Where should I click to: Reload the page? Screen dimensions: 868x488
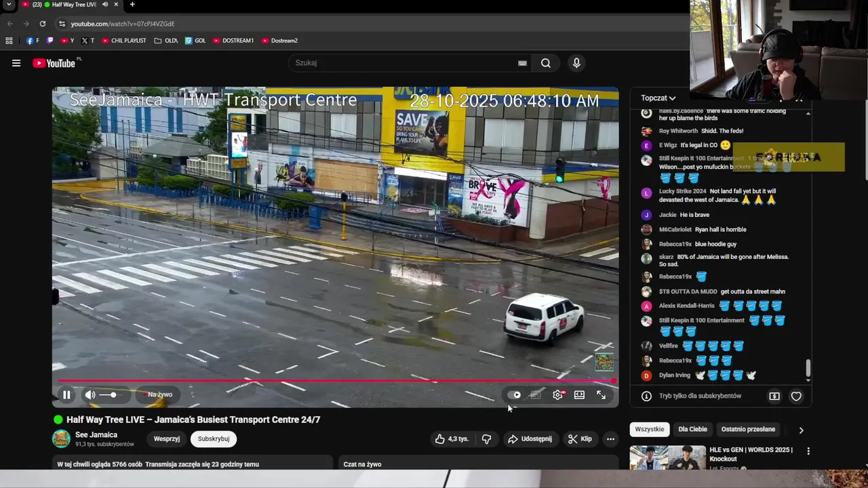(x=42, y=24)
